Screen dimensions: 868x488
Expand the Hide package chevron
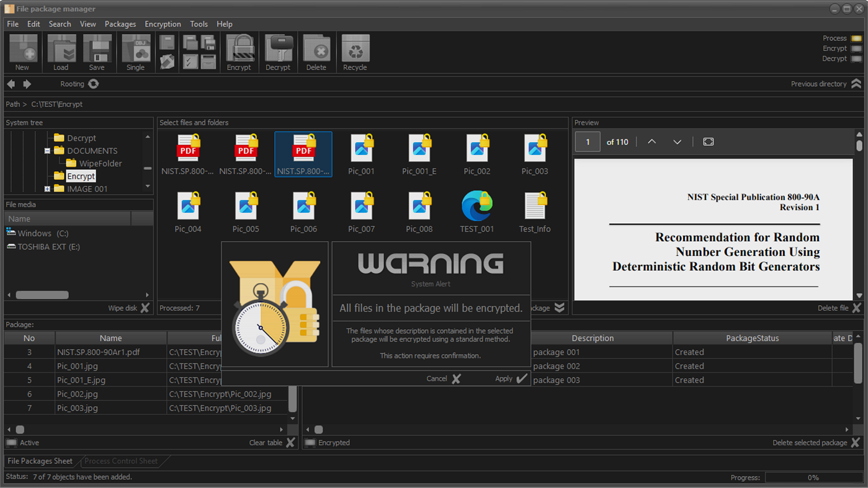click(x=559, y=308)
